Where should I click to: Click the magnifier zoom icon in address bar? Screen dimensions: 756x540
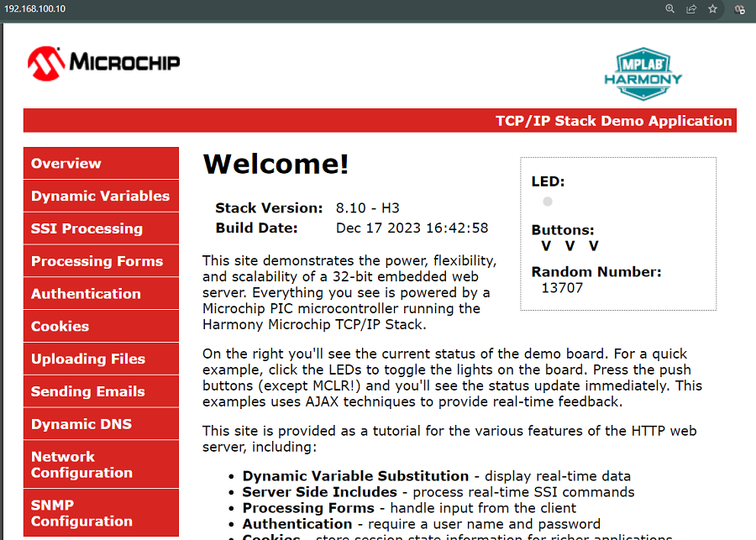pyautogui.click(x=669, y=9)
